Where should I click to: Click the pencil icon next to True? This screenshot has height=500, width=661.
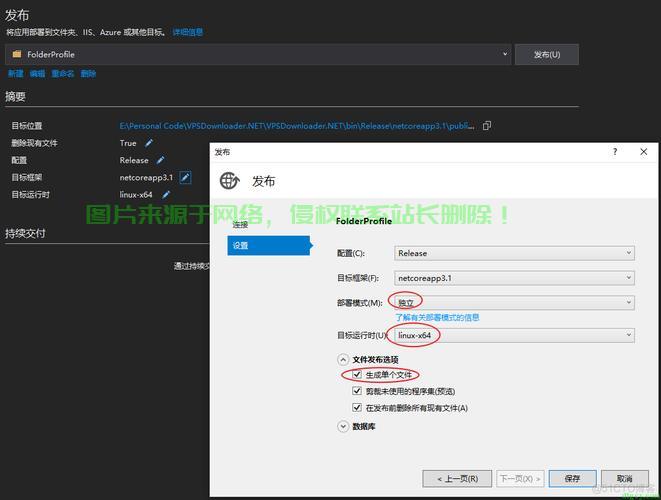[147, 143]
